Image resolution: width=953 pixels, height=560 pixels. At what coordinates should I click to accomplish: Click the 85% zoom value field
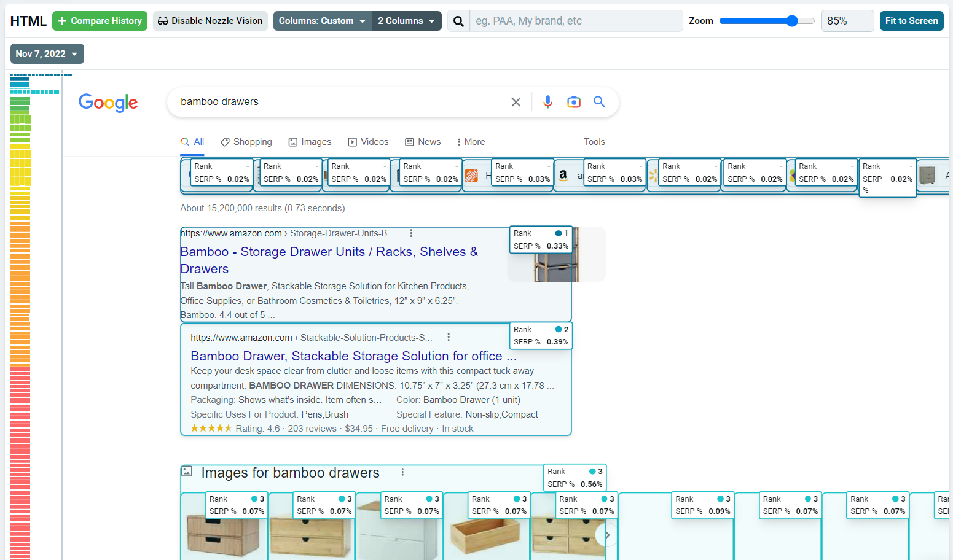847,21
